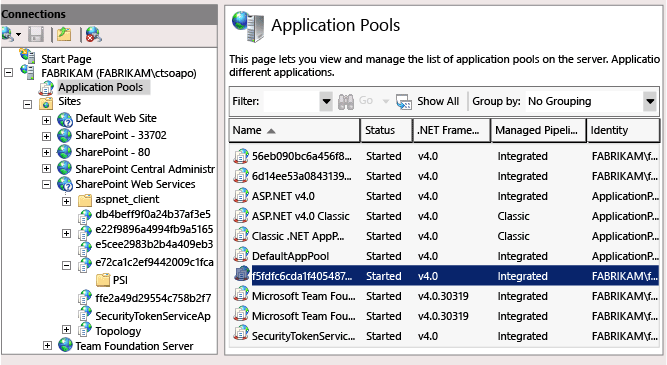Expand the e22f9896a4994fb9a5165 application
This screenshot has width=667, height=365.
click(66, 233)
